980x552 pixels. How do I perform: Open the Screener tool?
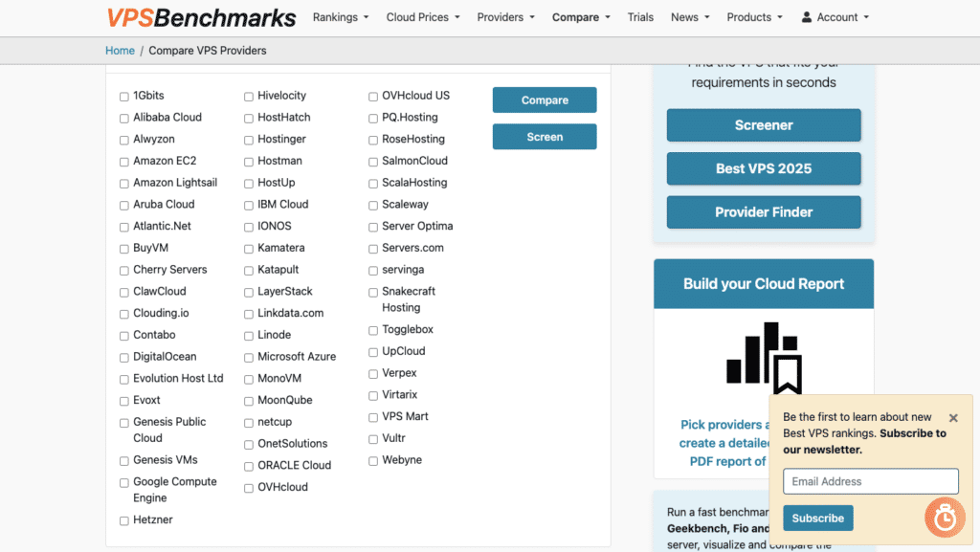pos(764,125)
